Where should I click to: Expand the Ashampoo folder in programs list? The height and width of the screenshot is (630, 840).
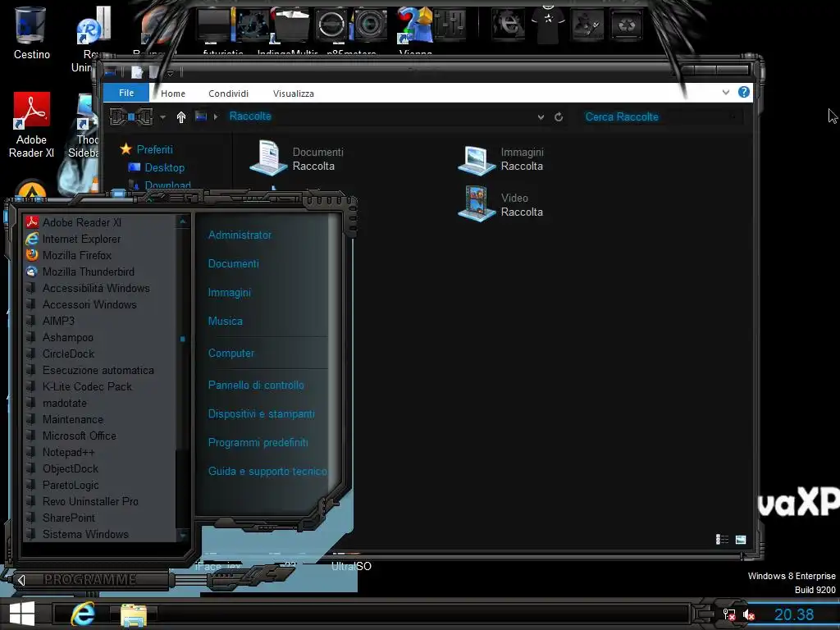67,337
